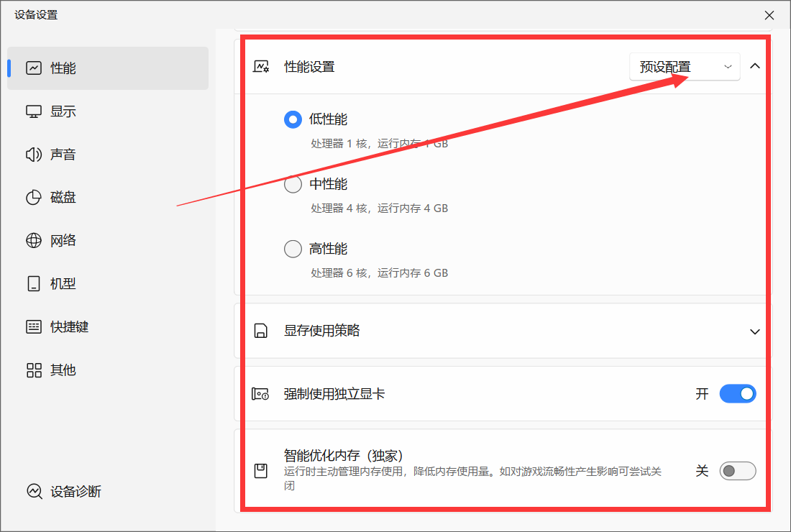This screenshot has width=791, height=532.
Task: Click the 声音 speaker icon
Action: pyautogui.click(x=34, y=155)
